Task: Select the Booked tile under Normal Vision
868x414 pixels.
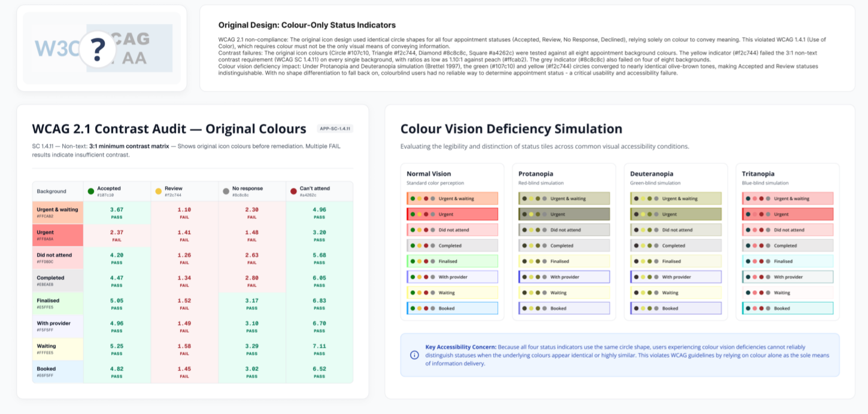Action: coord(452,308)
